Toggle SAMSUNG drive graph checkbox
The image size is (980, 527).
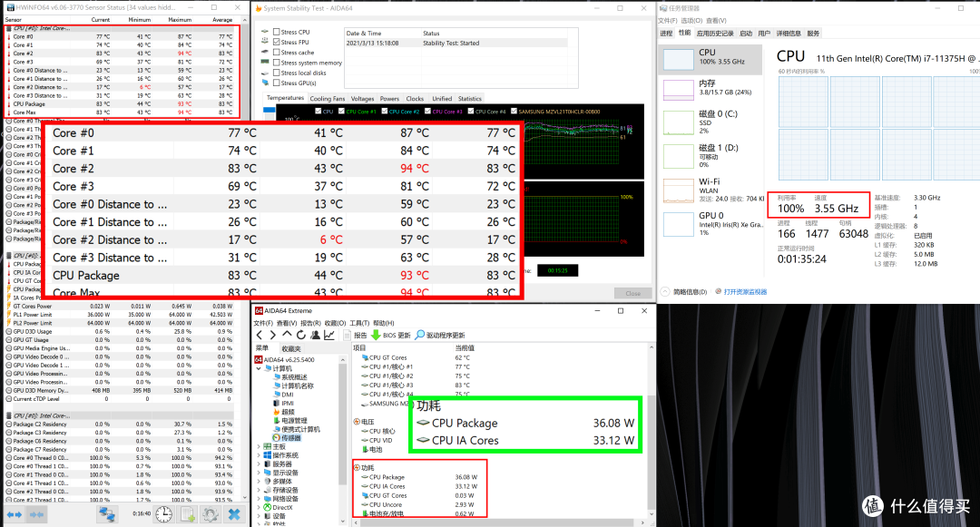pyautogui.click(x=514, y=112)
